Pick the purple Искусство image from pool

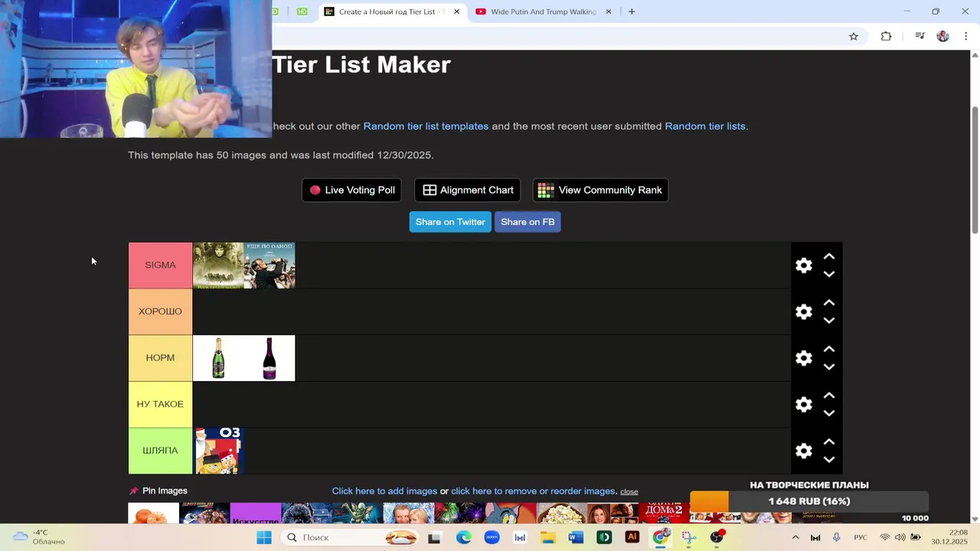[x=256, y=513]
